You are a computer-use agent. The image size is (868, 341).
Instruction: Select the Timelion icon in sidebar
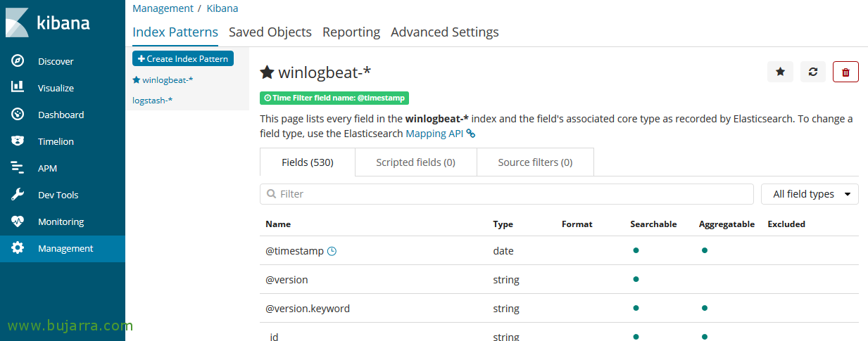tap(18, 141)
